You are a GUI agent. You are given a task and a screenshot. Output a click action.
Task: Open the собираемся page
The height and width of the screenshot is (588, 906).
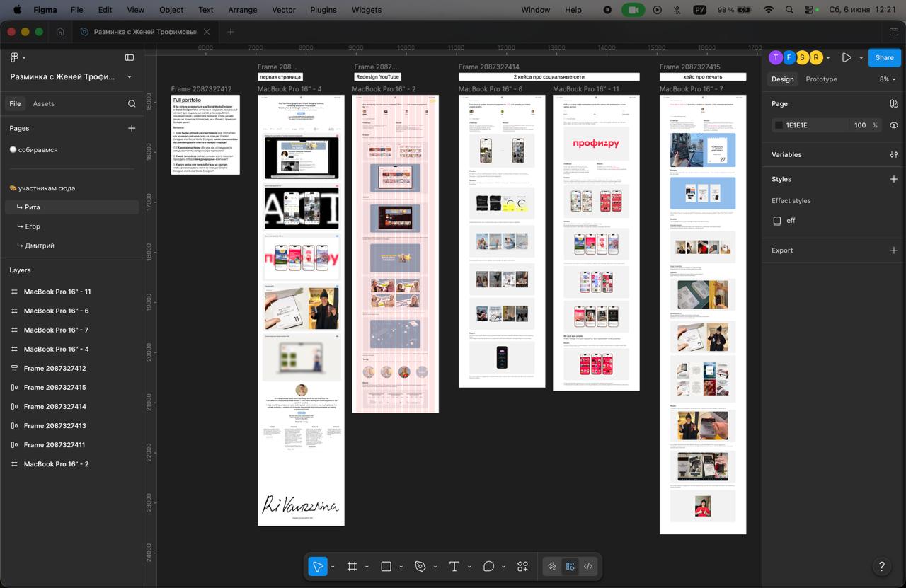72,150
